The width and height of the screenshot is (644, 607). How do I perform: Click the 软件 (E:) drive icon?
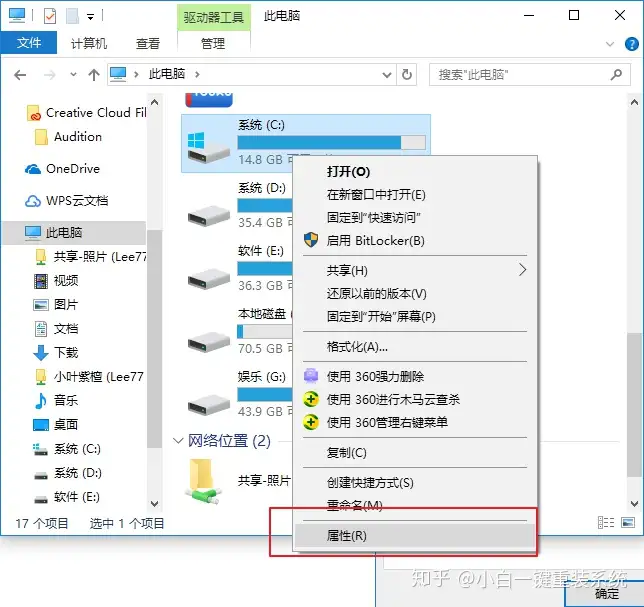click(x=209, y=278)
